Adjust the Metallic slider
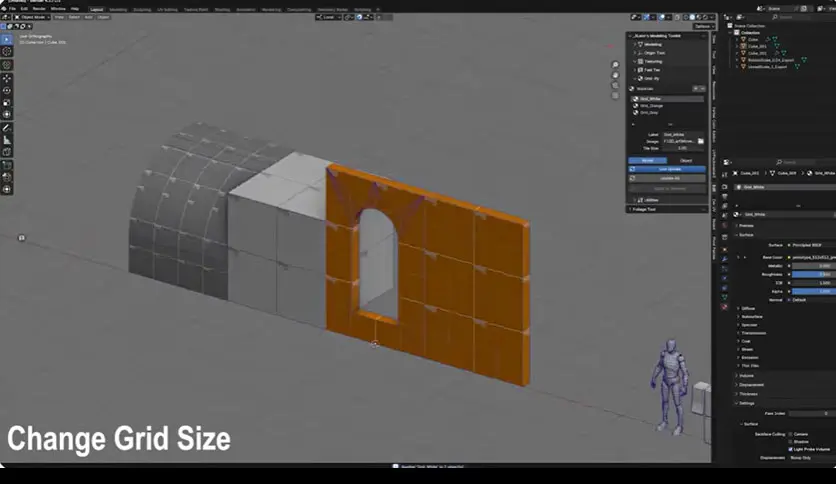The height and width of the screenshot is (484, 836). pos(814,265)
